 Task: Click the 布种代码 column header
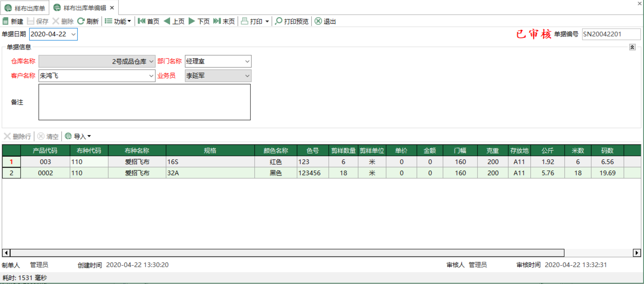89,150
